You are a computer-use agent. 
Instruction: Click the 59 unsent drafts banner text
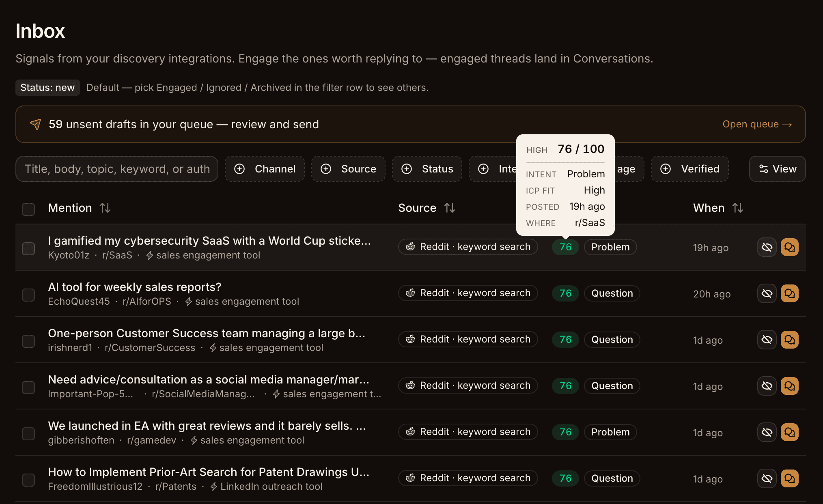pos(184,124)
